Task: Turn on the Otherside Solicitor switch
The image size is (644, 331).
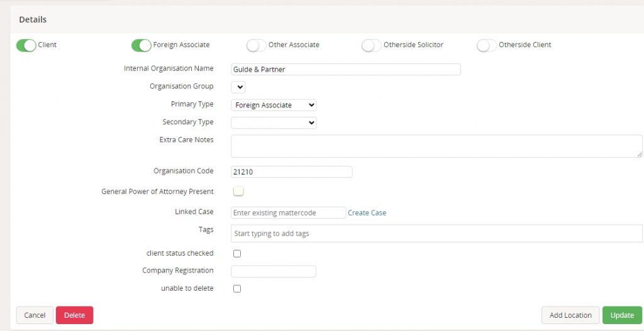Action: click(x=372, y=45)
